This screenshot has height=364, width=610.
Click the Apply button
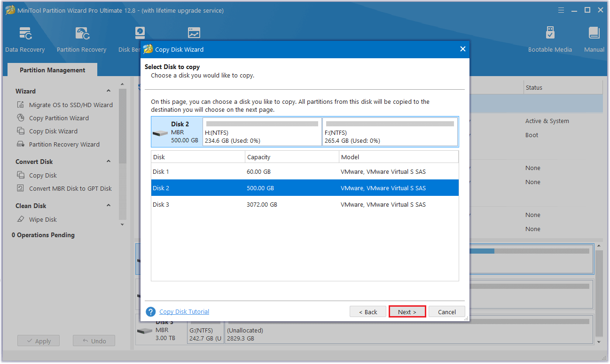point(39,341)
